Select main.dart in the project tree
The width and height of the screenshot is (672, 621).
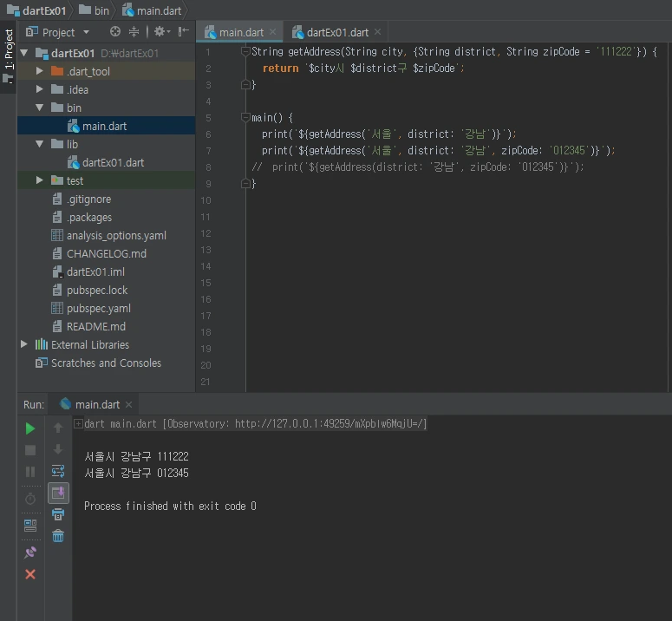click(x=107, y=126)
